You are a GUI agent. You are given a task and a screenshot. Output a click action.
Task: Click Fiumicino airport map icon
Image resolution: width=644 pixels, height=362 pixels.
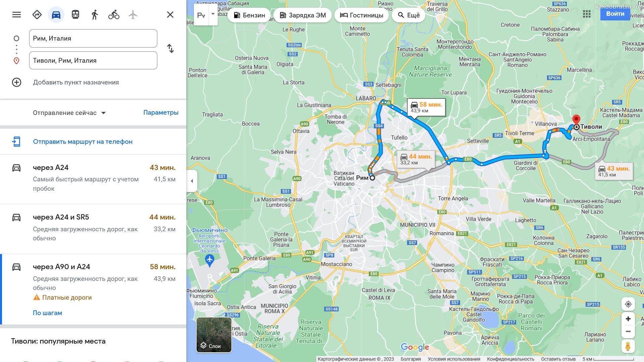click(210, 260)
